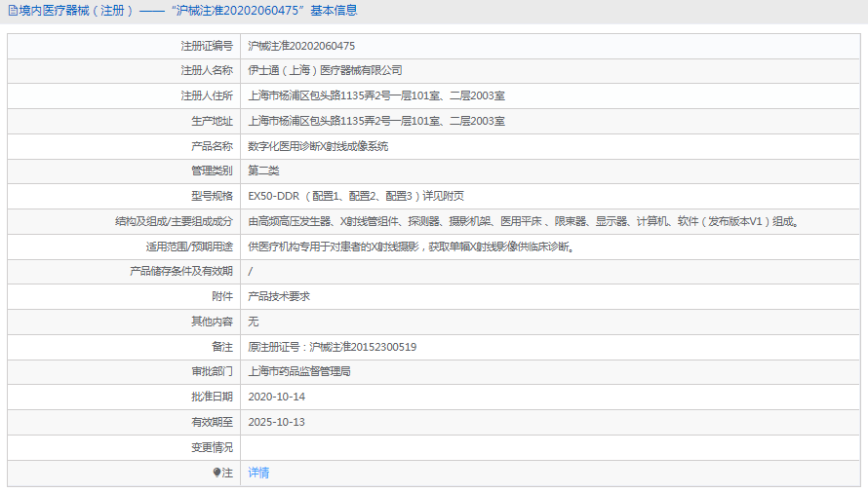Click the production address value in 生产地址 row
The image size is (868, 493).
pos(376,121)
